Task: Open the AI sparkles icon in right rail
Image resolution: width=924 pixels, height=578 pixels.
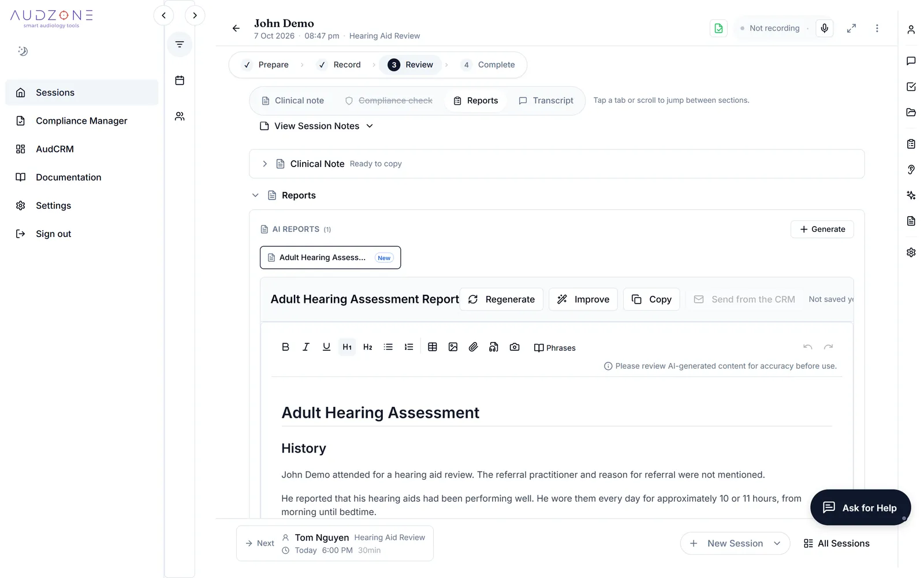Action: coord(911,195)
